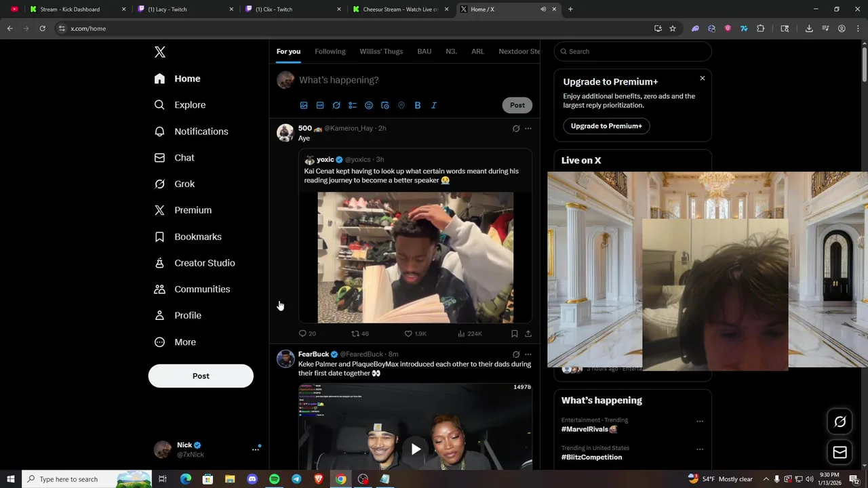Click the Search field on X
Image resolution: width=868 pixels, height=488 pixels.
633,52
